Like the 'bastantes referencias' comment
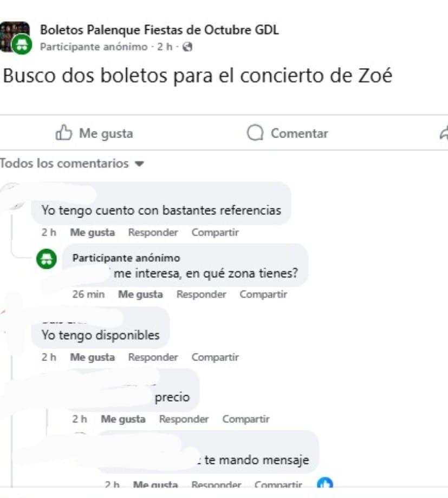 (x=92, y=232)
